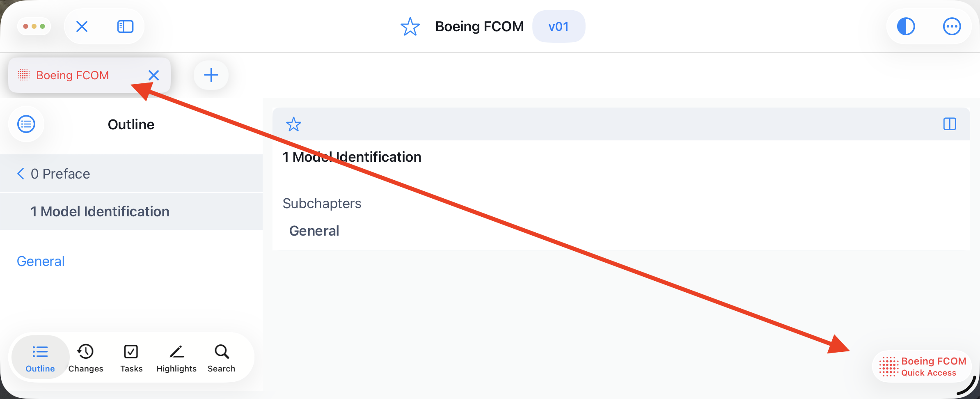Screen dimensions: 980x399
Task: Show the Highlights pencil tab
Action: (176, 358)
